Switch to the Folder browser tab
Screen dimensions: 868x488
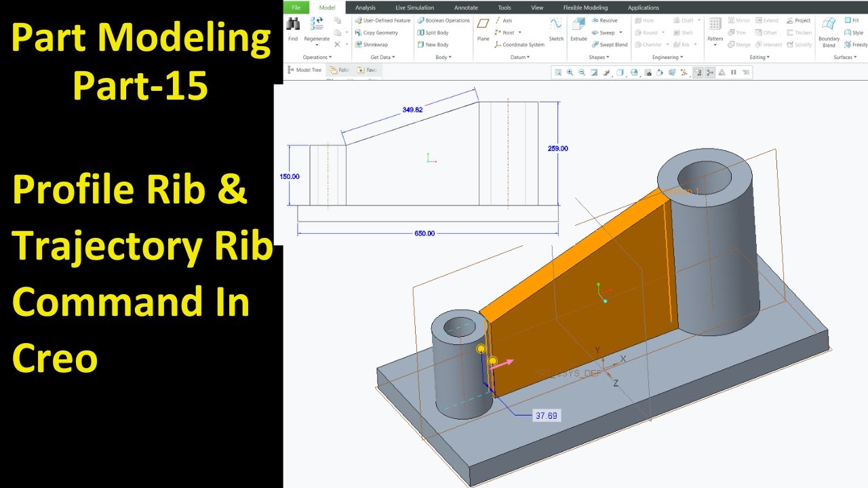pyautogui.click(x=339, y=70)
